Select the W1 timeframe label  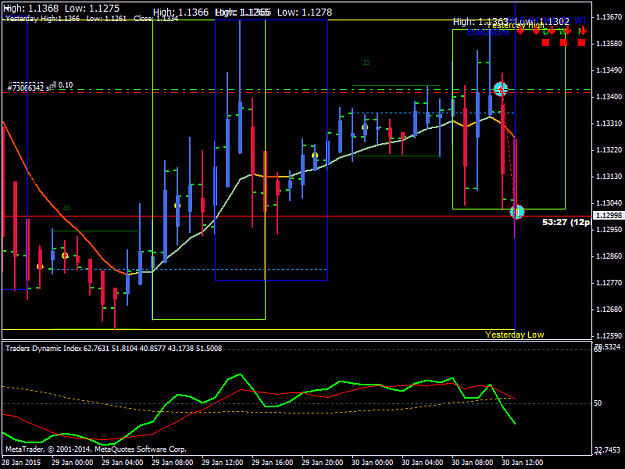click(x=580, y=20)
